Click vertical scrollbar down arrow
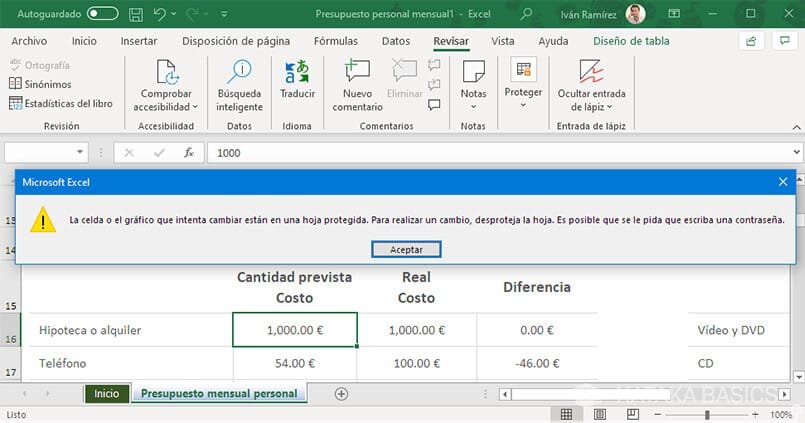The width and height of the screenshot is (805, 423). click(x=799, y=377)
